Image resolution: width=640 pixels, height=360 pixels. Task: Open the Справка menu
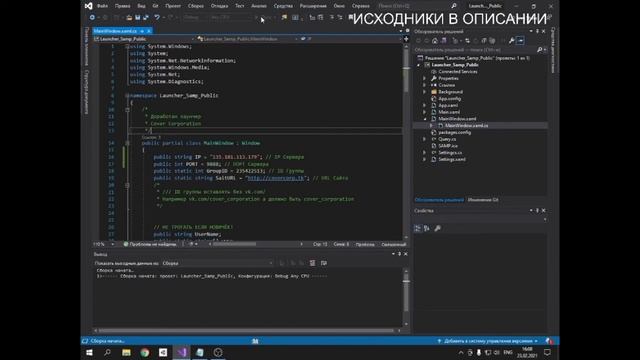[x=360, y=6]
